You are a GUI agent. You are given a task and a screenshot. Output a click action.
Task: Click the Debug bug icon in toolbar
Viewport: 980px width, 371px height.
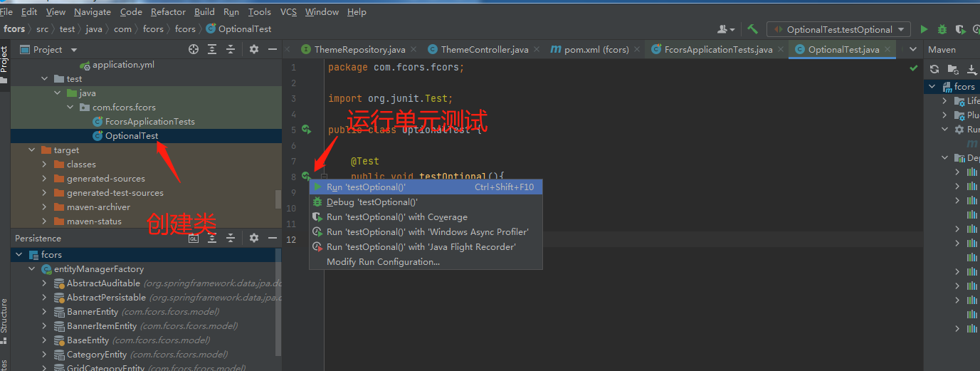pos(942,29)
